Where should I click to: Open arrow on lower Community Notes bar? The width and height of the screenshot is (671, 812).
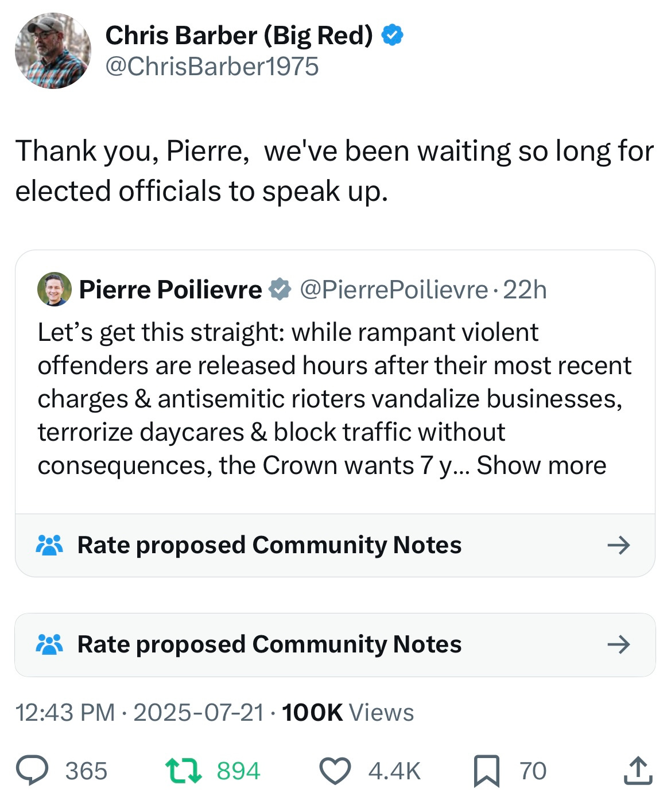[619, 644]
